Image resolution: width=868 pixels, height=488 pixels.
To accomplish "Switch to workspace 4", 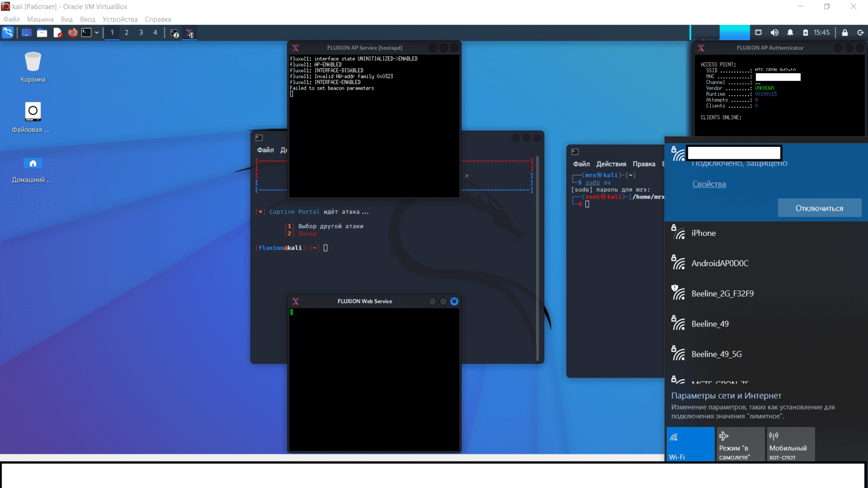I will [x=155, y=33].
